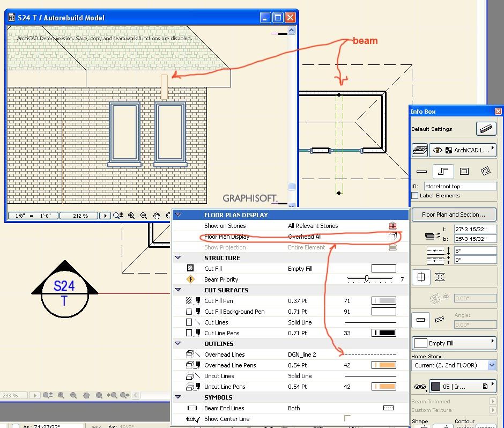Select the Zoom In magnifier icon
This screenshot has width=504, height=428.
(x=131, y=216)
